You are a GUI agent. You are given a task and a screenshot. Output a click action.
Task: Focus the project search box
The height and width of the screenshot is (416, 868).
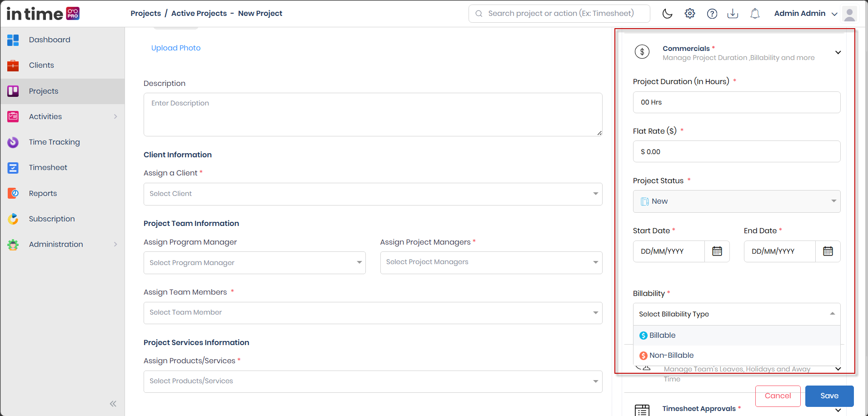[x=559, y=14]
